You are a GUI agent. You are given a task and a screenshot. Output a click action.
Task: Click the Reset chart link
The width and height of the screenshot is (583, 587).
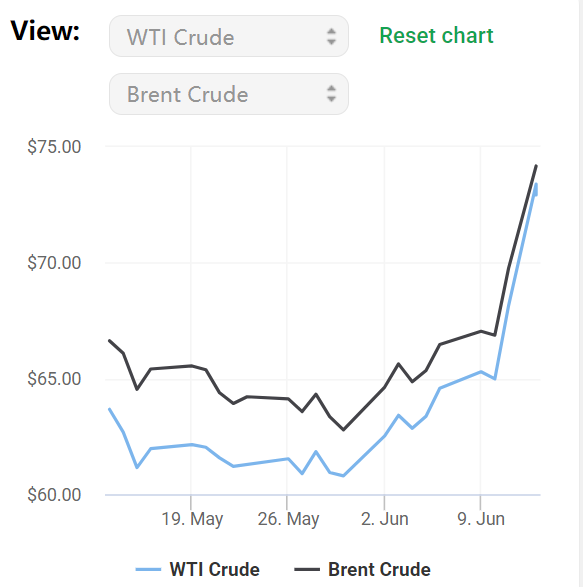436,36
